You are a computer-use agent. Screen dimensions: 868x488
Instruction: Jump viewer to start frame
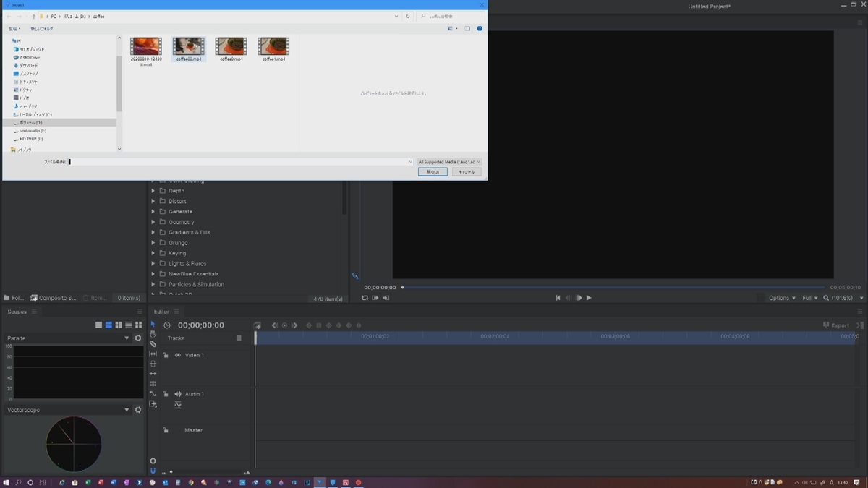point(558,298)
